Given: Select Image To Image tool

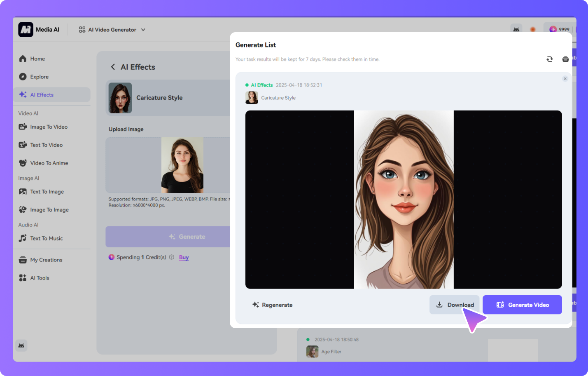Looking at the screenshot, I should point(49,210).
